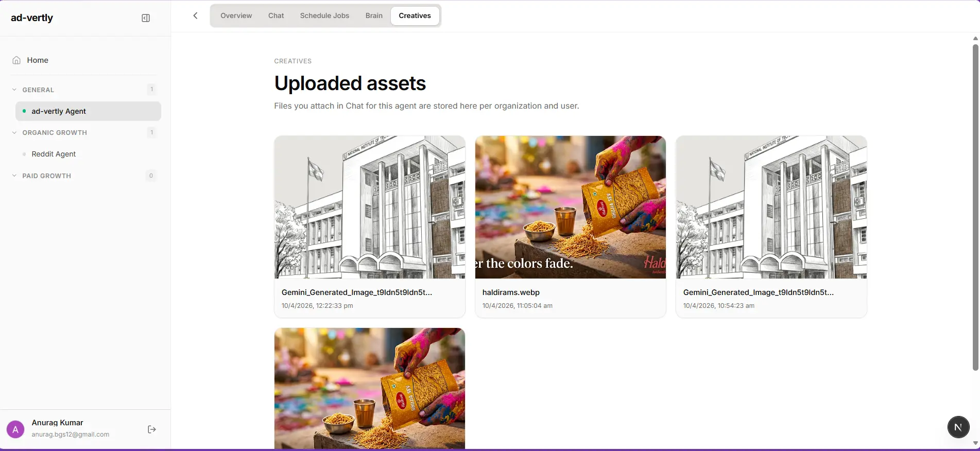Click the haldirams.webp file name
Image resolution: width=980 pixels, height=451 pixels.
511,292
